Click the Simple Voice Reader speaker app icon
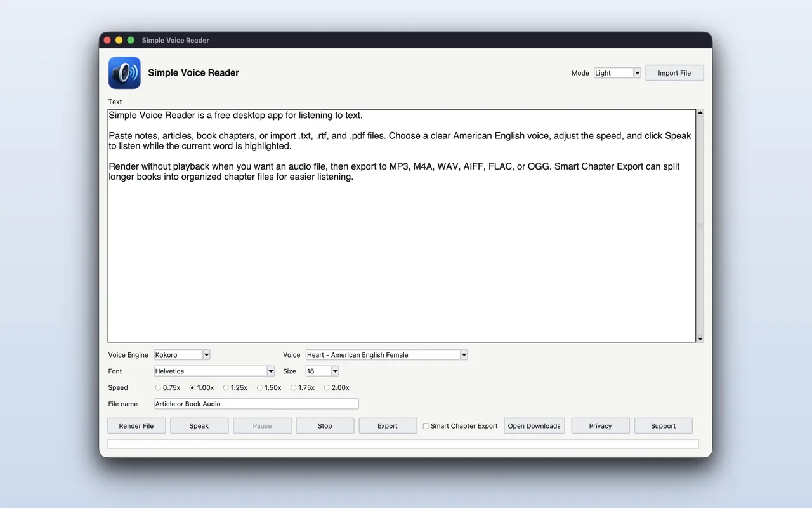The width and height of the screenshot is (812, 508). click(124, 72)
